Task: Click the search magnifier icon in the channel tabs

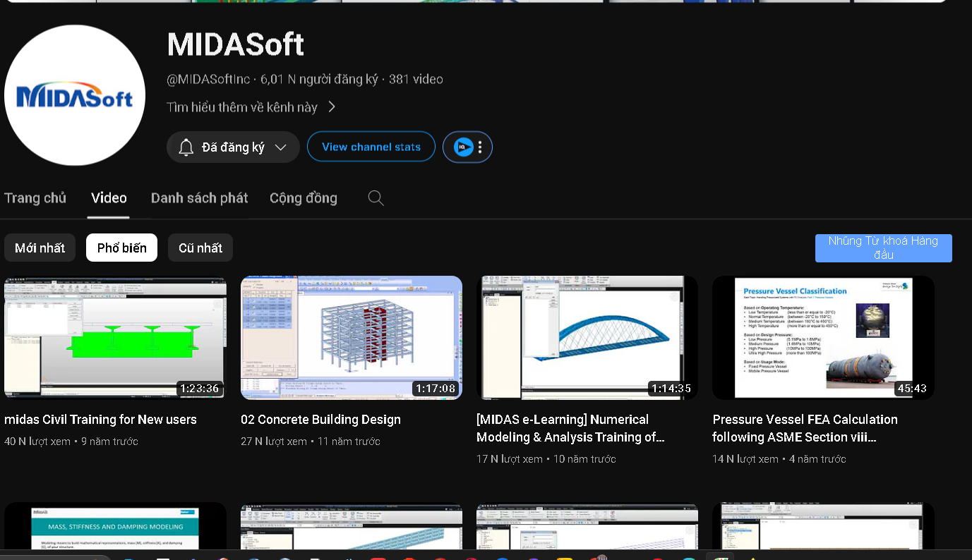Action: click(x=376, y=198)
